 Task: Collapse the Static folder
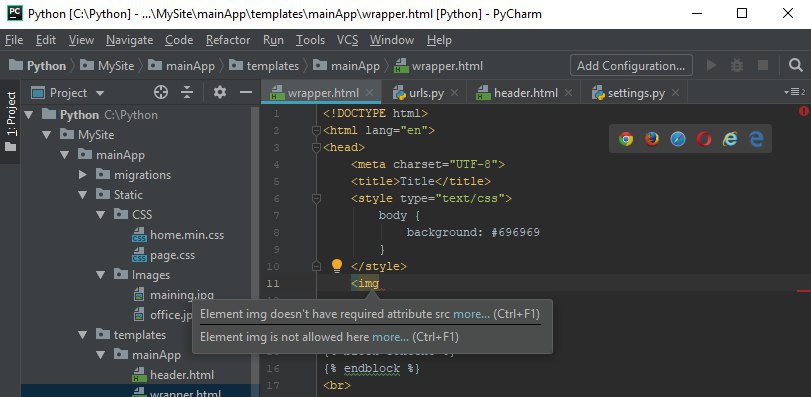pyautogui.click(x=83, y=195)
